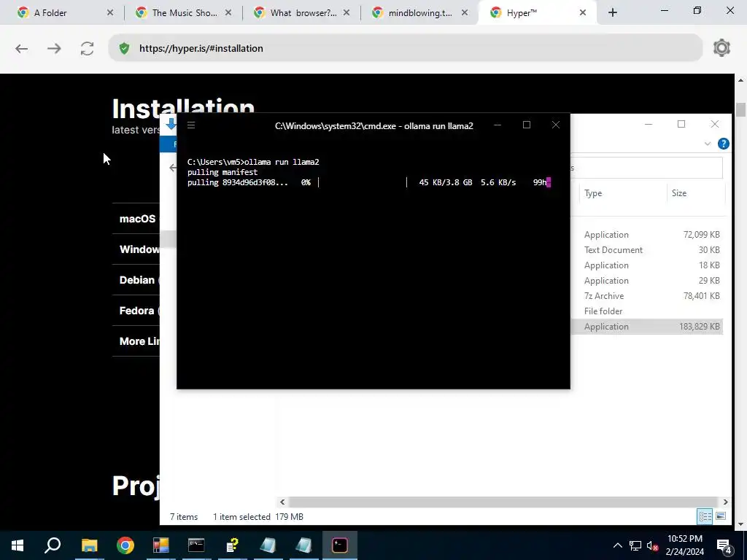Close the 'What browser?' tab
747x560 pixels.
347,13
